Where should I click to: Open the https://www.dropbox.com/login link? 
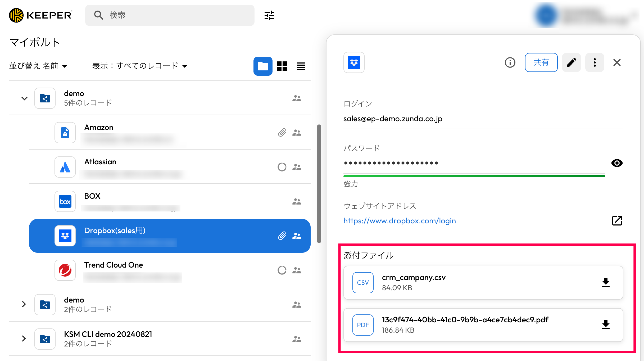(x=400, y=221)
